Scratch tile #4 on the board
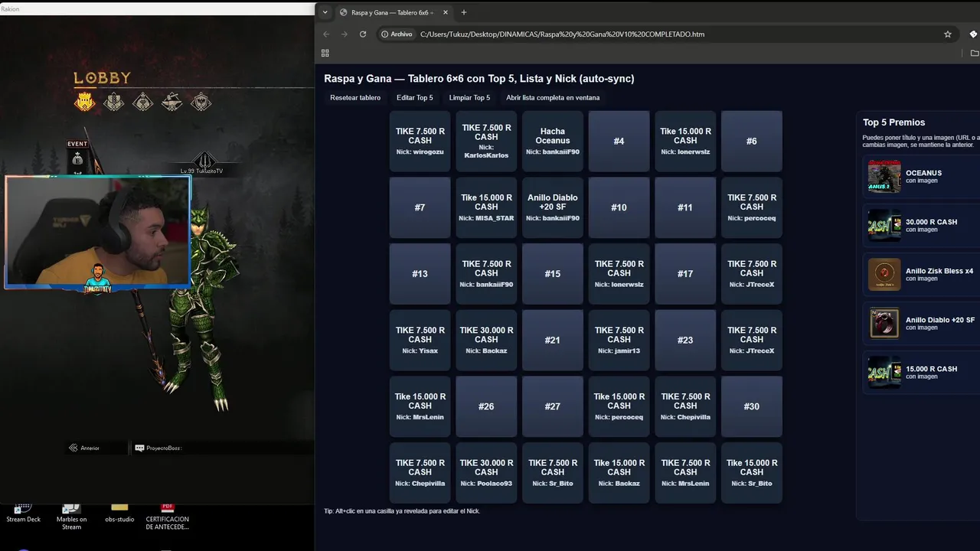This screenshot has width=980, height=551. click(619, 141)
